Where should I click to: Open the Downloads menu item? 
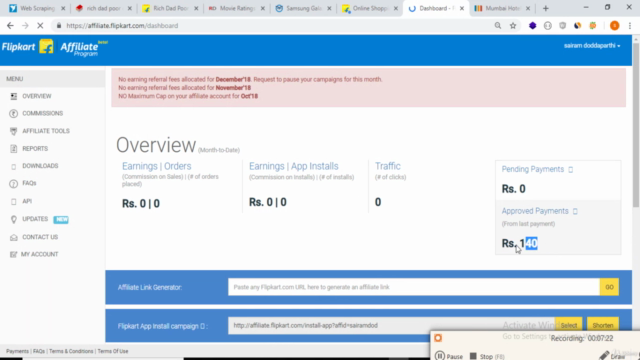(x=40, y=166)
